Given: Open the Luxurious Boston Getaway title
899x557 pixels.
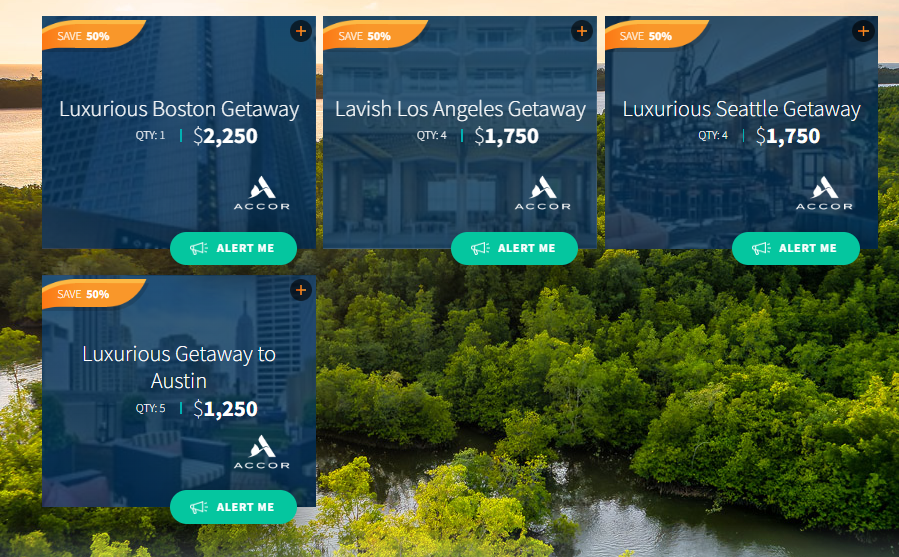Looking at the screenshot, I should (x=179, y=109).
